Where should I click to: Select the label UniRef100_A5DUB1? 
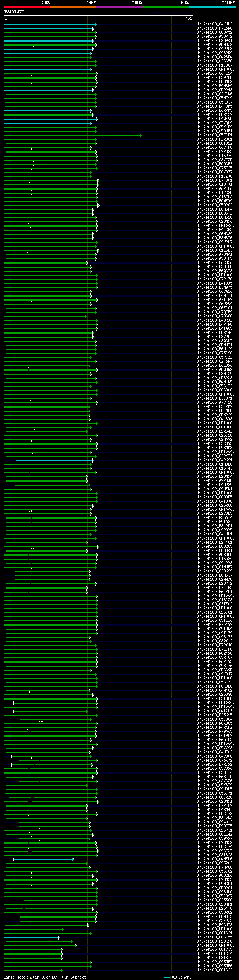click(x=215, y=131)
